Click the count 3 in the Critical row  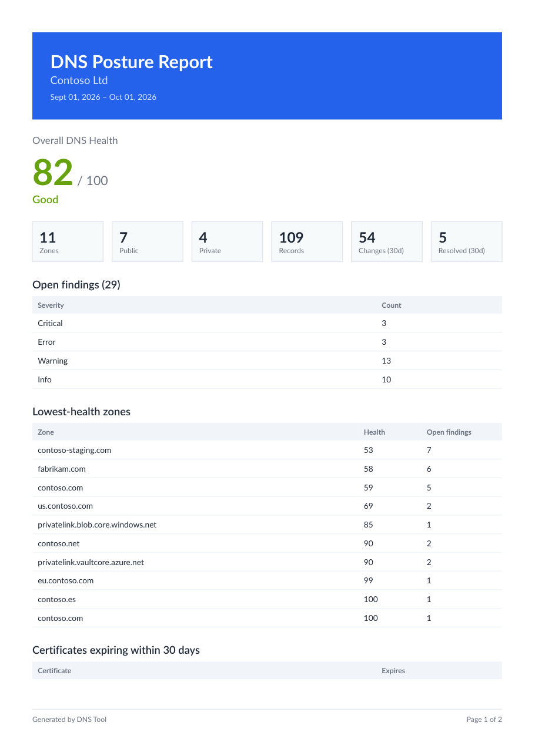tap(384, 323)
